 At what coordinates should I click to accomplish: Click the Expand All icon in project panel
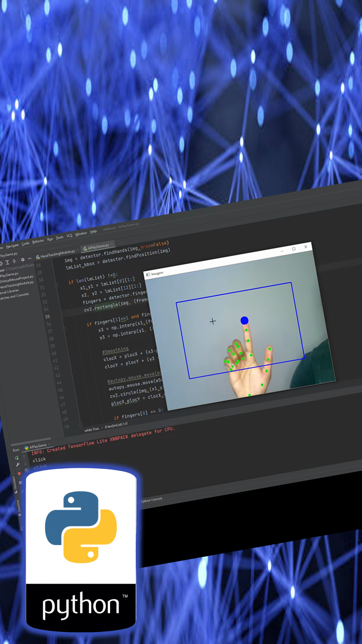pyautogui.click(x=7, y=262)
